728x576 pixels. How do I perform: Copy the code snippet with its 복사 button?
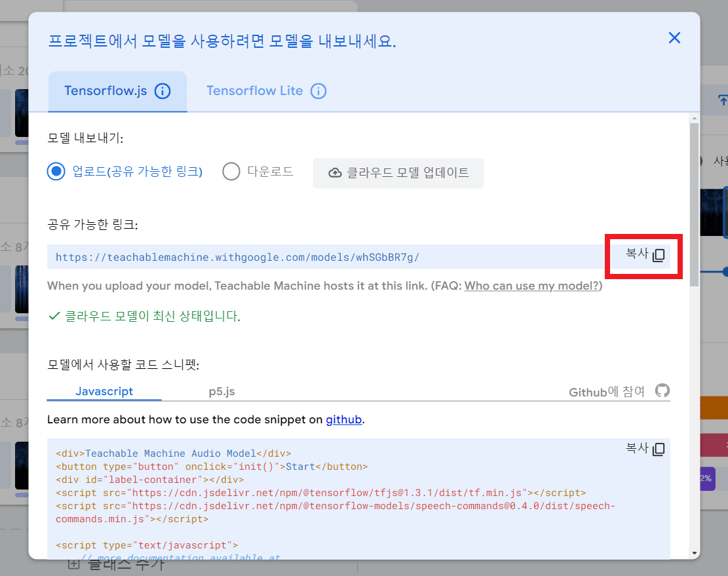pyautogui.click(x=645, y=448)
